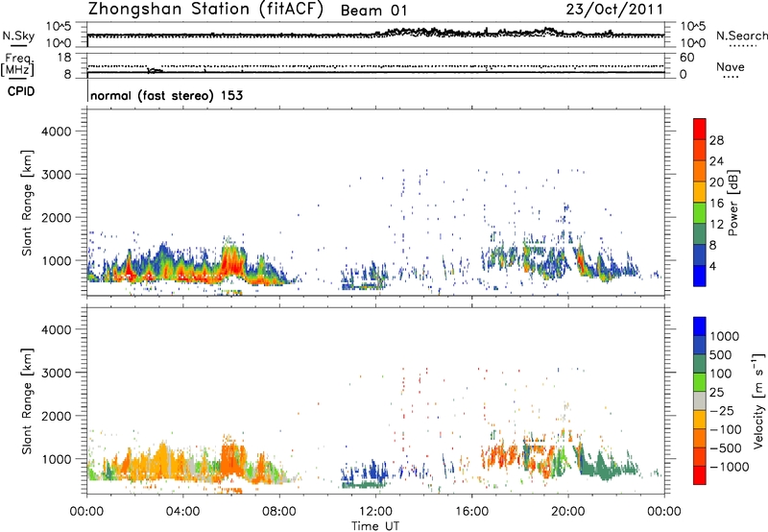The width and height of the screenshot is (768, 532).
Task: Pick the Velocity segment between -25 and -100
Action: (700, 420)
